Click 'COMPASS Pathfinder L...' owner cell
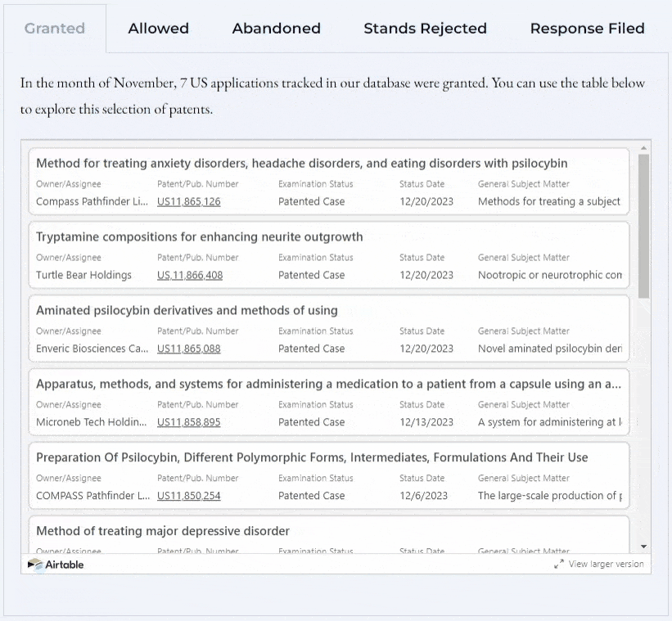This screenshot has height=621, width=672. click(x=93, y=496)
